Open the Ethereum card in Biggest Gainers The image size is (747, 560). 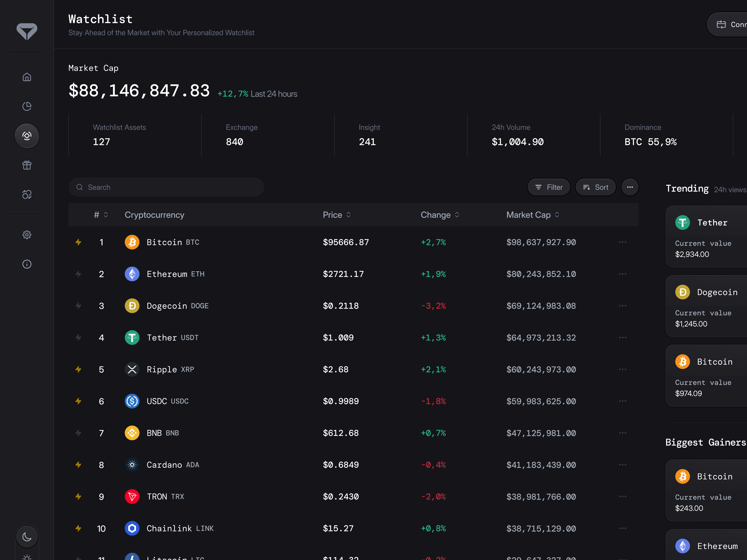pyautogui.click(x=706, y=545)
